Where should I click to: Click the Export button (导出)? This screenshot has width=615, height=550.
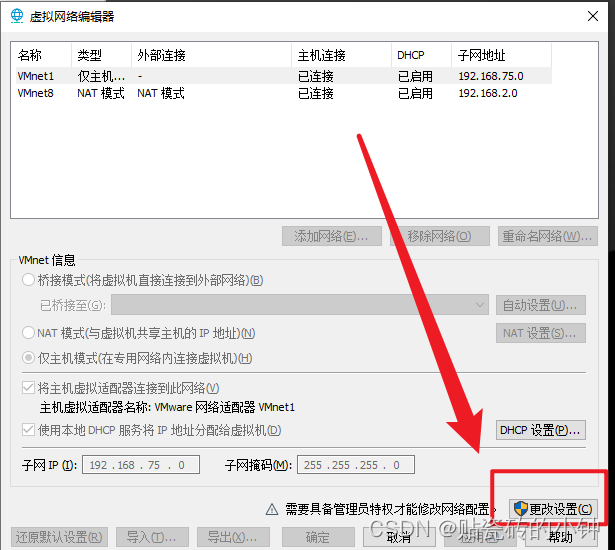click(233, 537)
